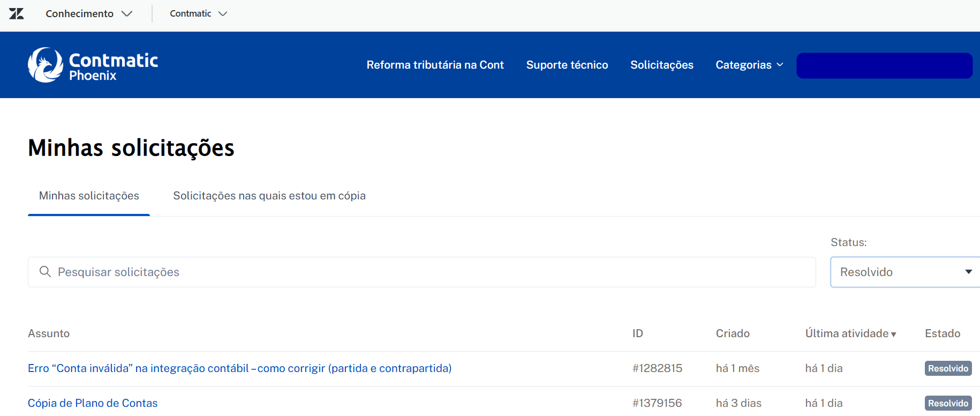Open the Contmatic brand dropdown
The image size is (980, 416).
(x=199, y=13)
